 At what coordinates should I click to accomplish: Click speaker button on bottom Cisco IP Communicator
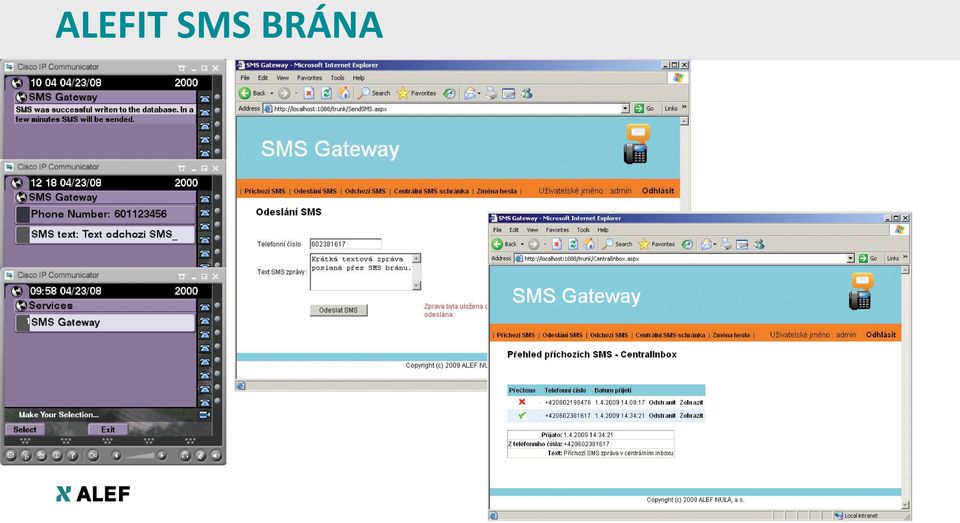216,455
